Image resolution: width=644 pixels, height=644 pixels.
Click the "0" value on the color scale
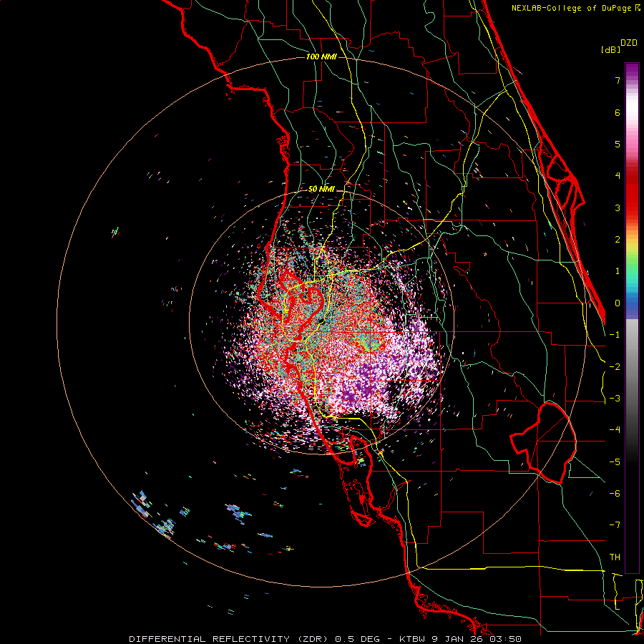618,303
